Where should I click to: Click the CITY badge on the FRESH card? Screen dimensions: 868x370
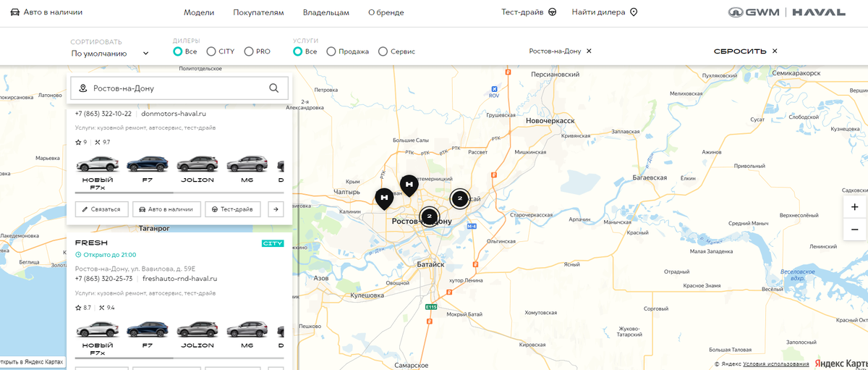click(273, 243)
